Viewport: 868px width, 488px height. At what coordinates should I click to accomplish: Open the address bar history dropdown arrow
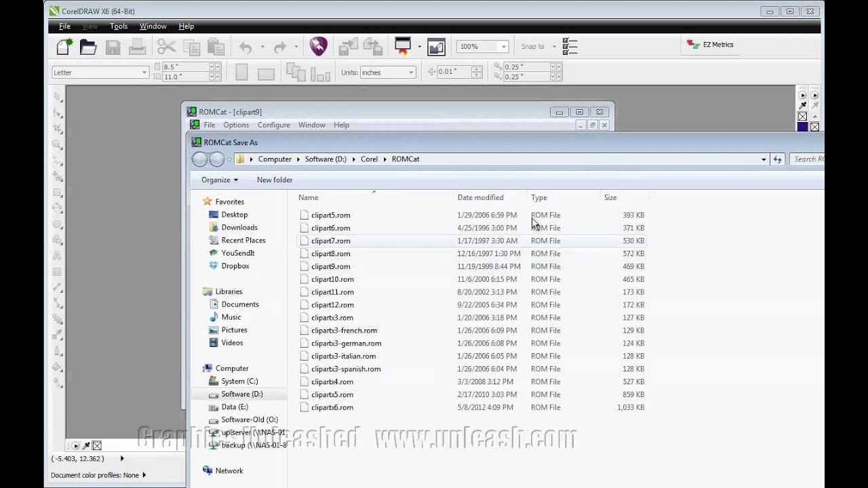[764, 159]
